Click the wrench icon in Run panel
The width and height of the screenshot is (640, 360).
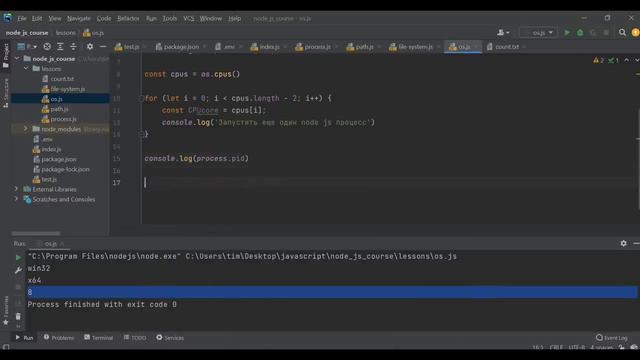(x=18, y=270)
